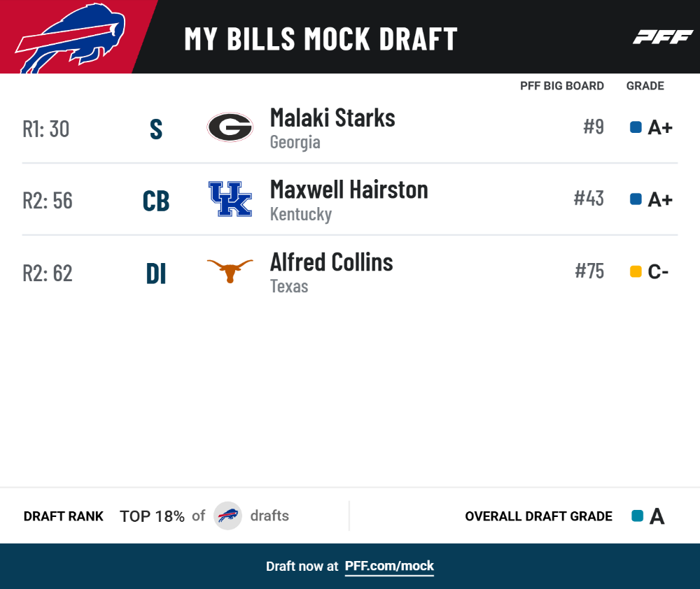Click the blue swatch beside Hairston A+ grade
Image resolution: width=700 pixels, height=589 pixels.
click(x=636, y=199)
